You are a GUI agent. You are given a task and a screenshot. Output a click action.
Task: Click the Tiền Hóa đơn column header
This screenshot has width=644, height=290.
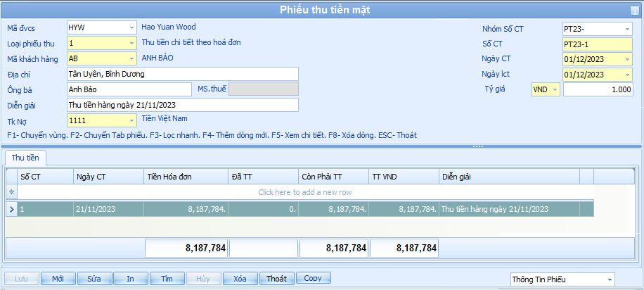(186, 177)
